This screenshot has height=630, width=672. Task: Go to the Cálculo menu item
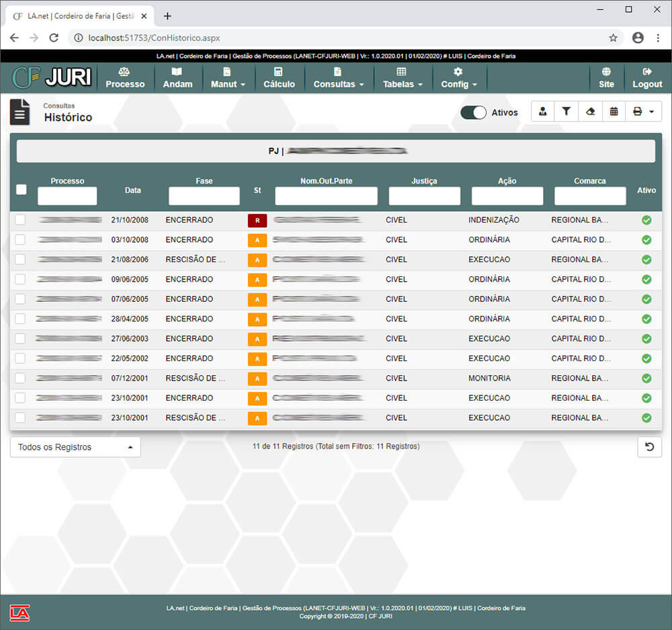(x=279, y=78)
